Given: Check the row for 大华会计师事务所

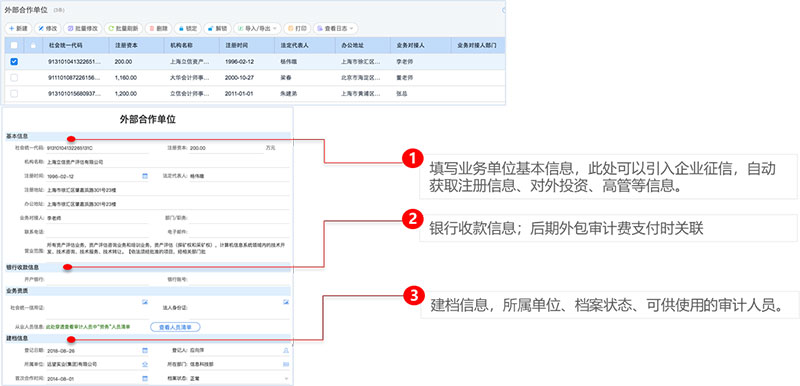Looking at the screenshot, I should tap(14, 78).
